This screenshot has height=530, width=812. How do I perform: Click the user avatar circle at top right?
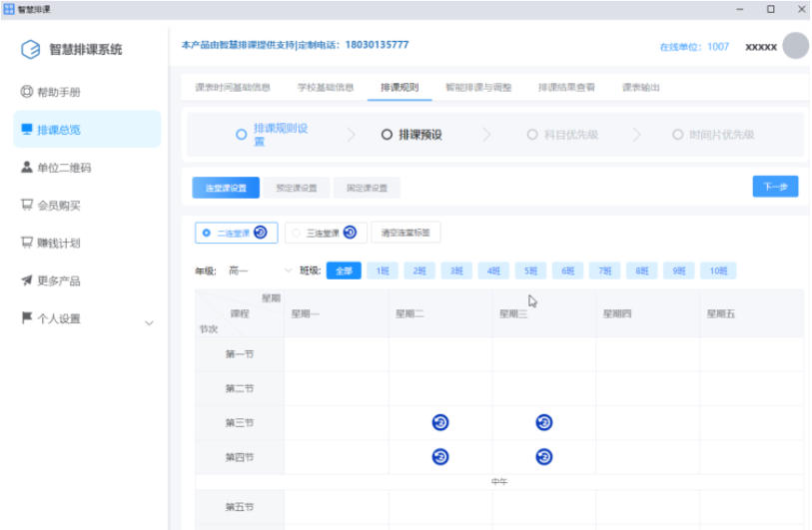point(795,46)
